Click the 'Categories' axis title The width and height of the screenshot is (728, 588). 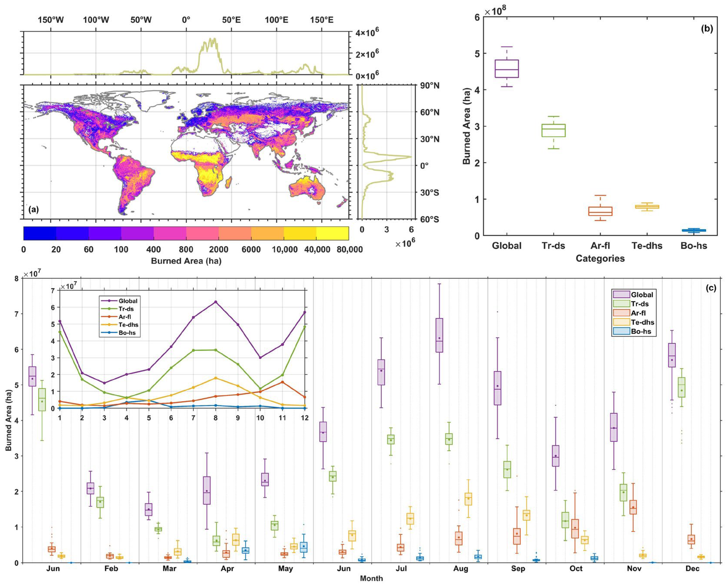[x=600, y=258]
